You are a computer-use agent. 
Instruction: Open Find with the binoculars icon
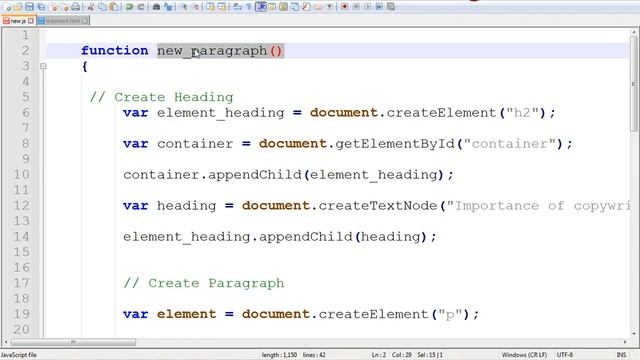tap(156, 7)
